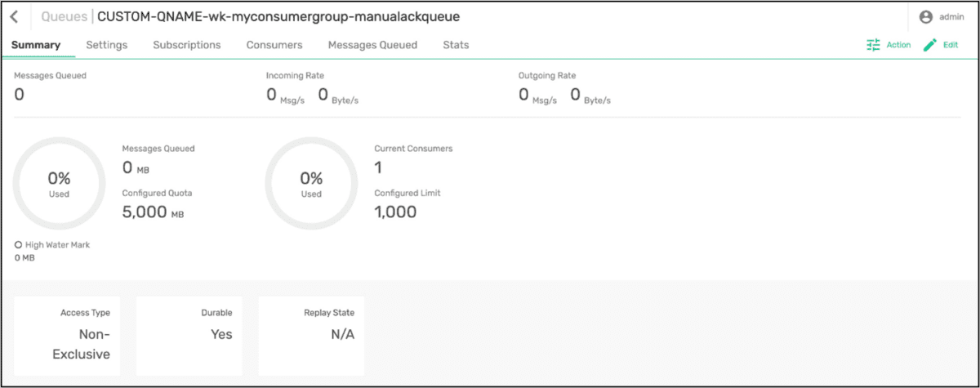View the Consumers tab

pos(274,45)
